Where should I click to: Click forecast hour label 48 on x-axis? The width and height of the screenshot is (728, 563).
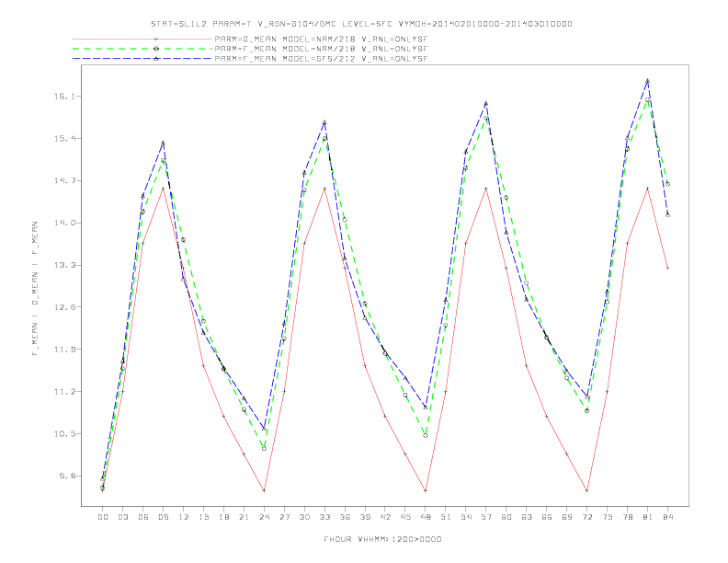tap(426, 517)
